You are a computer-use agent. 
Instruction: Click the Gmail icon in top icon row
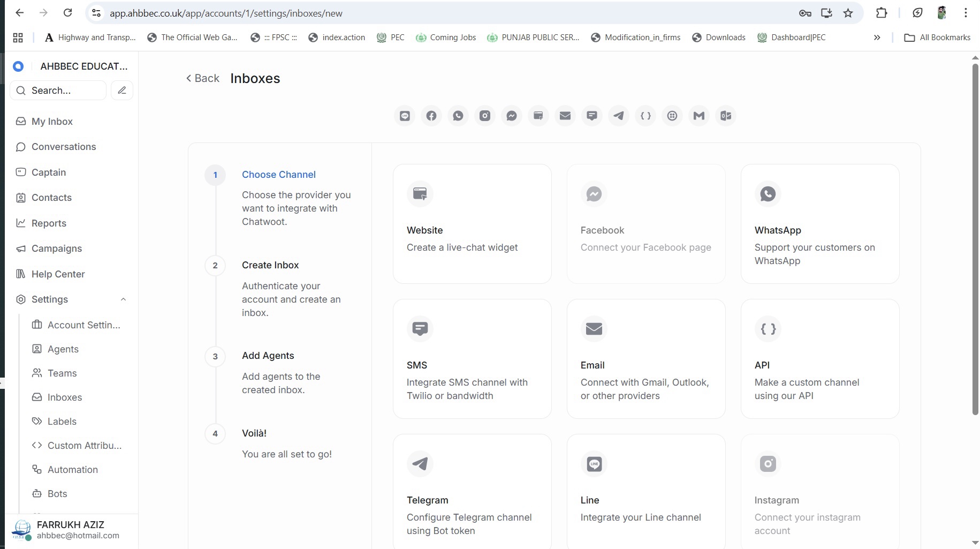699,116
